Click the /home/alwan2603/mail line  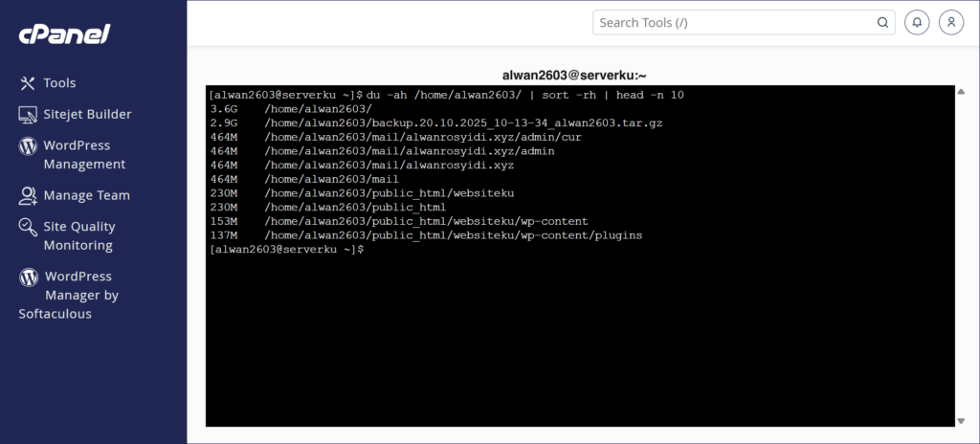click(x=304, y=180)
